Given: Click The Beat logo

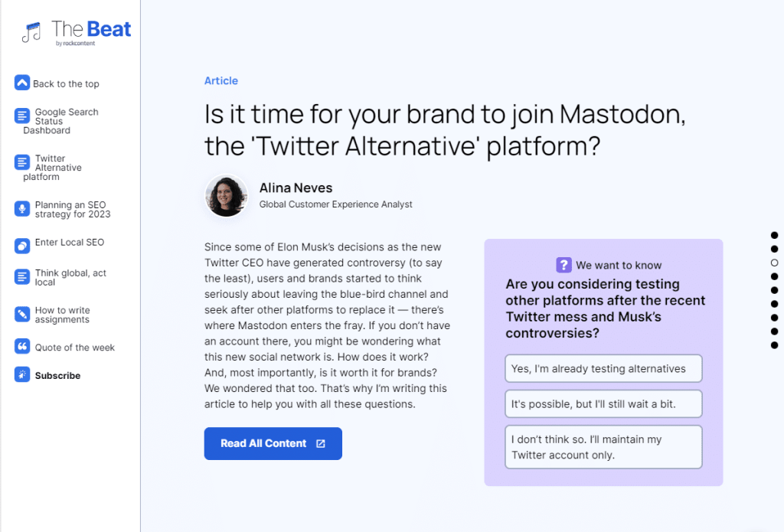Looking at the screenshot, I should (x=77, y=32).
